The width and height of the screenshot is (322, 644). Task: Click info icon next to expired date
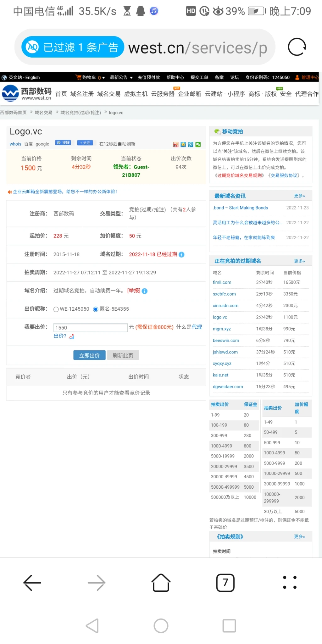coord(181,254)
